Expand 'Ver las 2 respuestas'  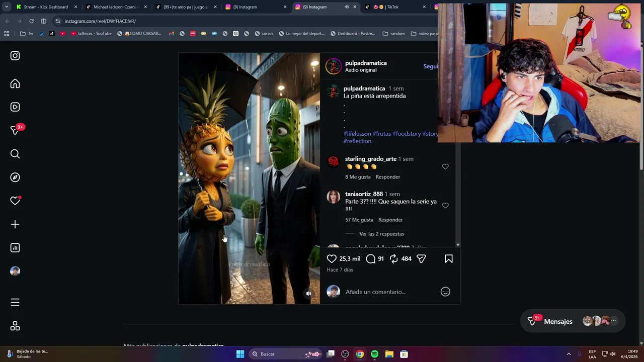(381, 234)
